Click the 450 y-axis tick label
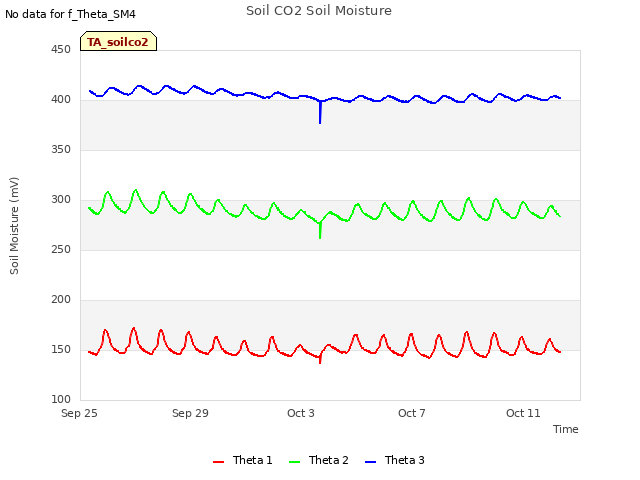This screenshot has width=640, height=480. [61, 49]
